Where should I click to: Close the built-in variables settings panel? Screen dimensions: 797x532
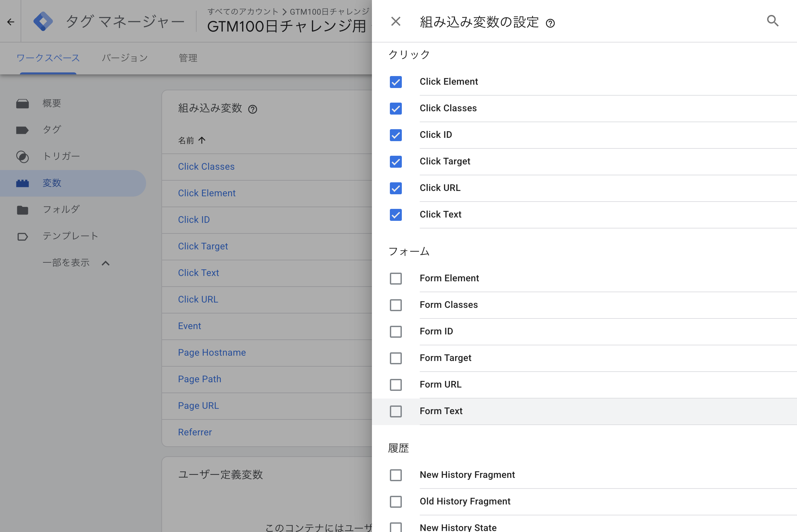pos(396,21)
